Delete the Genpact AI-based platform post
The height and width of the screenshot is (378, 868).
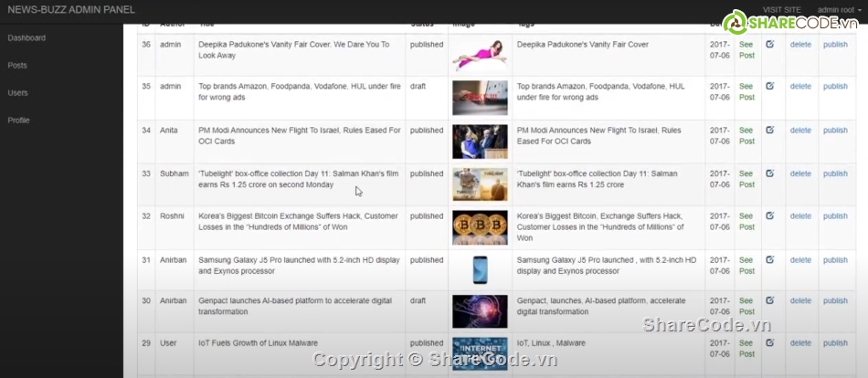coord(800,300)
